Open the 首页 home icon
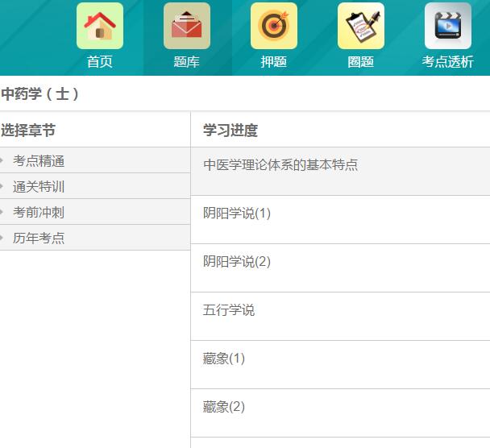The image size is (490, 448). tap(100, 26)
